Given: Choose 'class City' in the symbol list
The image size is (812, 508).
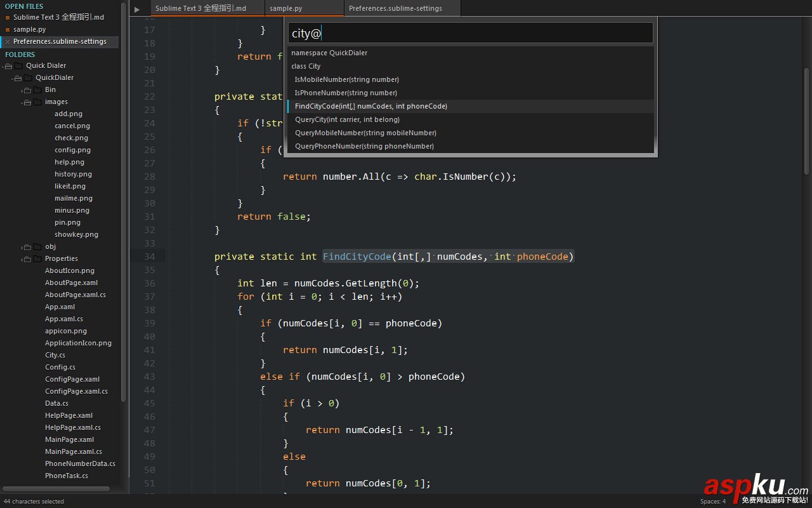Looking at the screenshot, I should 471,66.
